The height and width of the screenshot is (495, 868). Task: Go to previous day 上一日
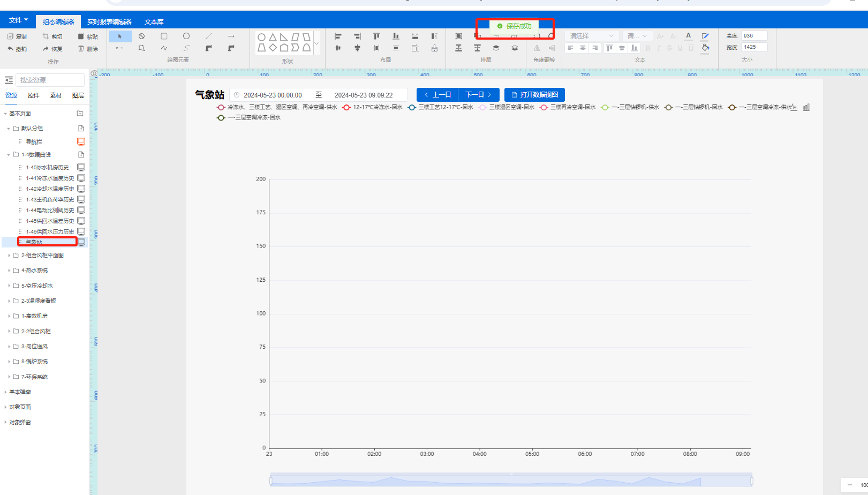tap(437, 95)
